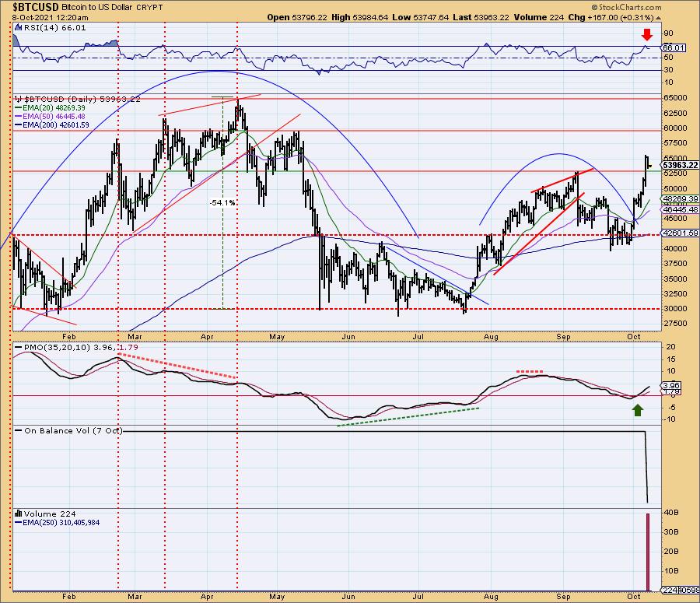Click the 8-Oct-2021 12:20am timestamp

(50, 18)
